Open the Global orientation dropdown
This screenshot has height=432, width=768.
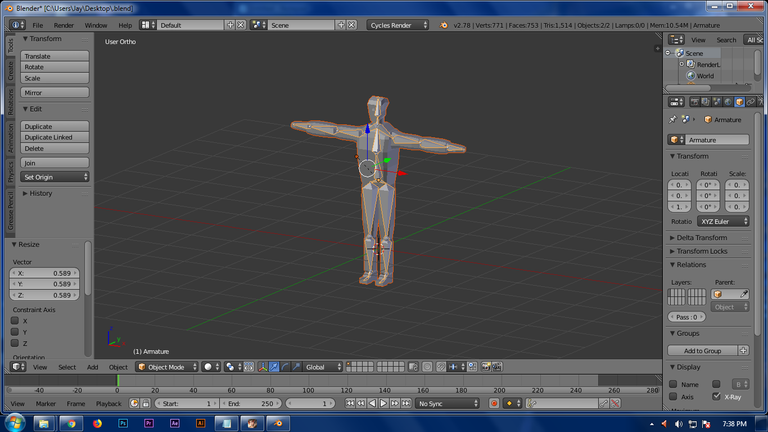click(322, 367)
